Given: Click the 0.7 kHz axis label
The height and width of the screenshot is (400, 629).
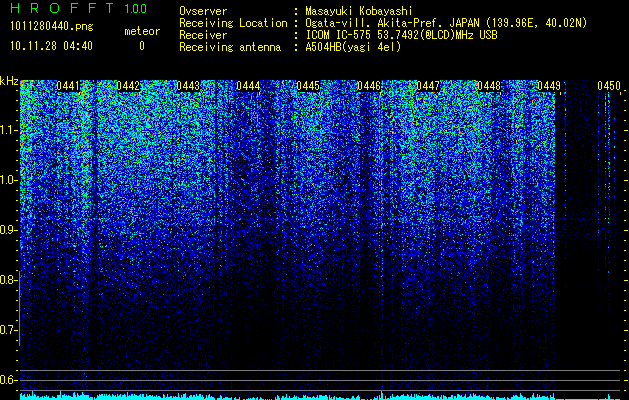Looking at the screenshot, I should pyautogui.click(x=8, y=330).
